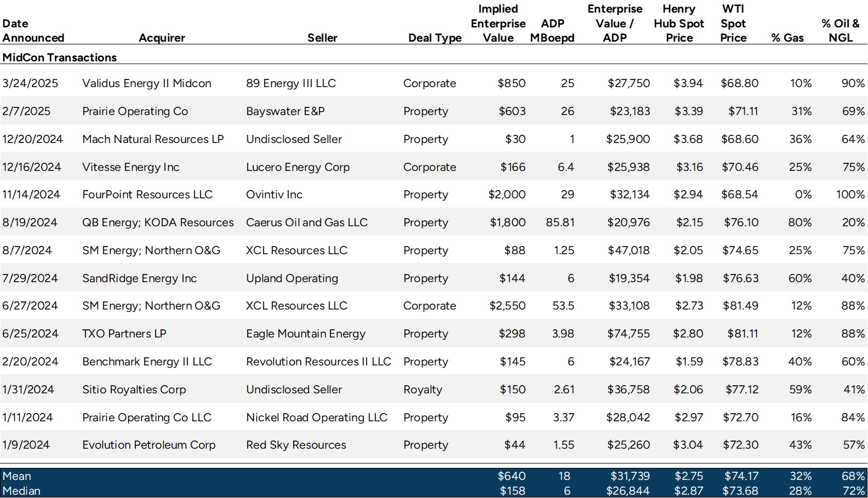Select 'Benchmark Energy II LLC' acquirer cell
The height and width of the screenshot is (498, 868).
coord(147,362)
